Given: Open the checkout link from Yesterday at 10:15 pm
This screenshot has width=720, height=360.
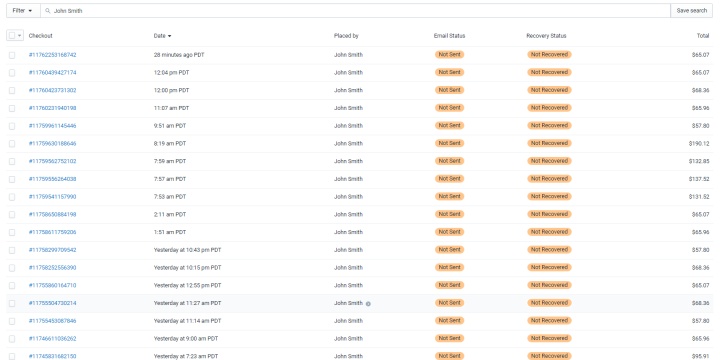Looking at the screenshot, I should [52, 267].
